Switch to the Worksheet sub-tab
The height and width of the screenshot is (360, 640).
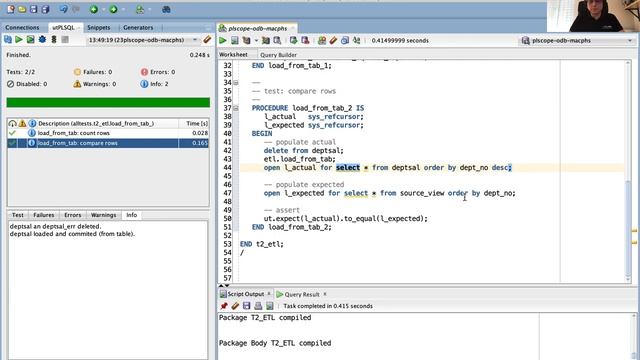pyautogui.click(x=233, y=54)
